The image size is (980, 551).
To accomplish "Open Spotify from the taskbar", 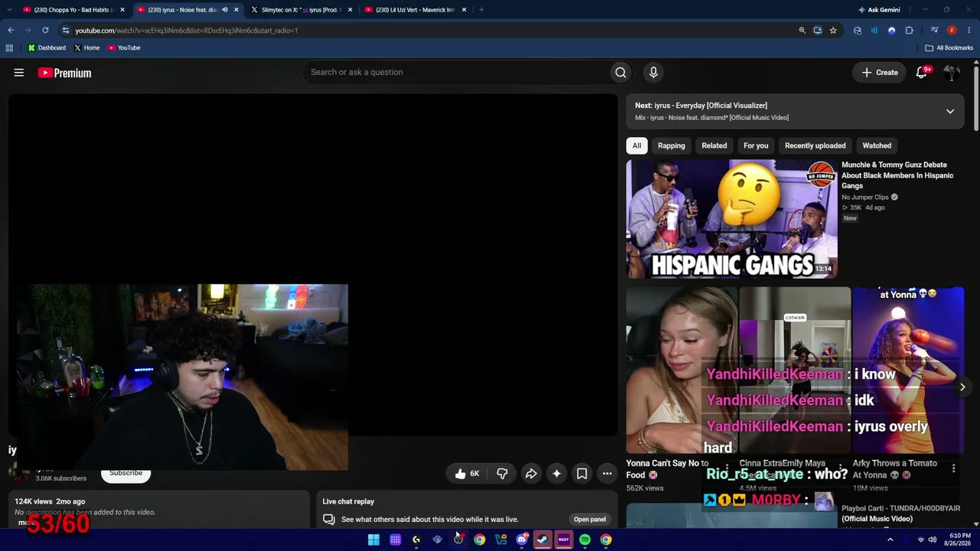I will [x=585, y=540].
